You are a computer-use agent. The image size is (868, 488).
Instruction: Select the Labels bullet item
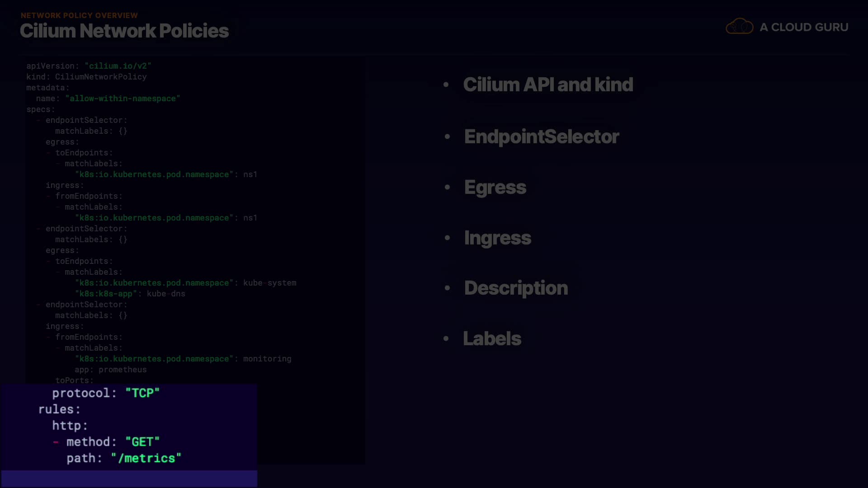tap(492, 338)
